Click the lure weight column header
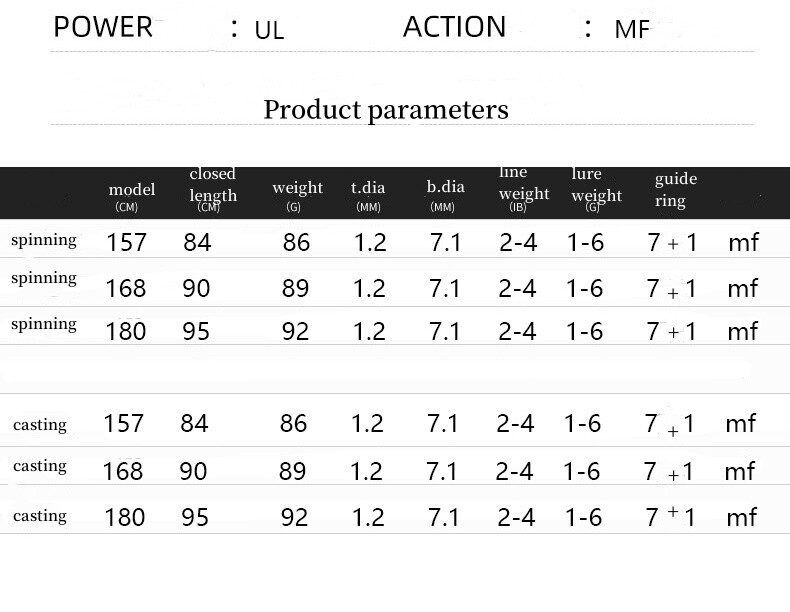 (x=597, y=191)
